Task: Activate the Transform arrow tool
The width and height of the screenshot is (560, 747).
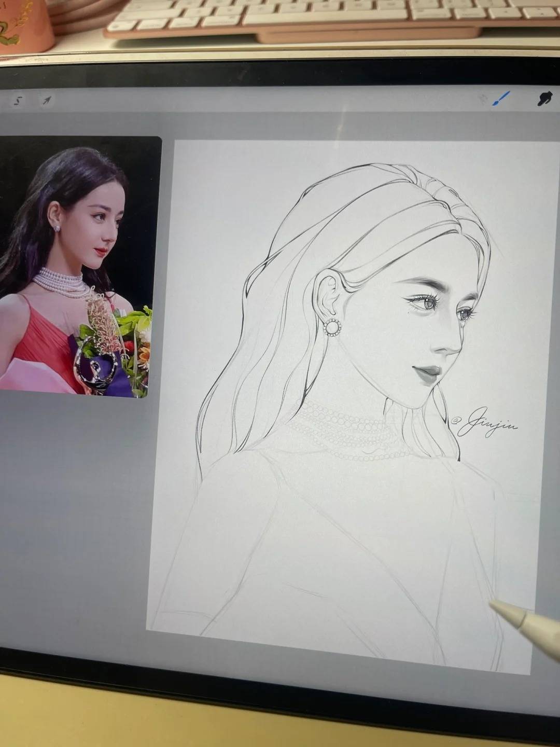Action: [47, 101]
